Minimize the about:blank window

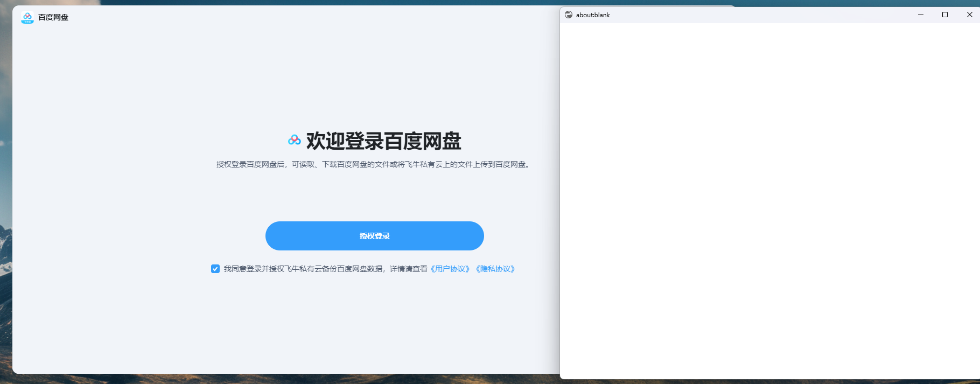pyautogui.click(x=921, y=15)
